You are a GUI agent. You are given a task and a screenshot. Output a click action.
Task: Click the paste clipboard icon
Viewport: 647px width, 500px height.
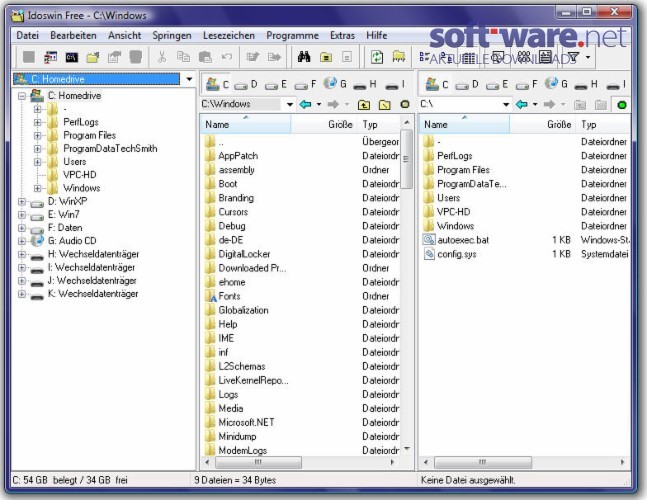[205, 57]
